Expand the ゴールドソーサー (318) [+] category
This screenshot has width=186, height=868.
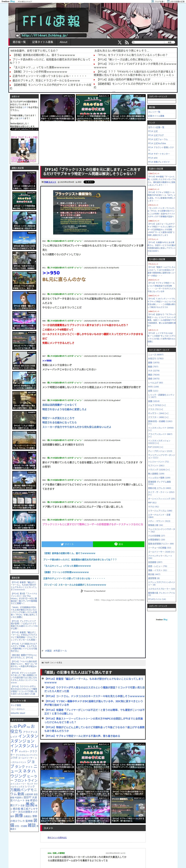161,552
